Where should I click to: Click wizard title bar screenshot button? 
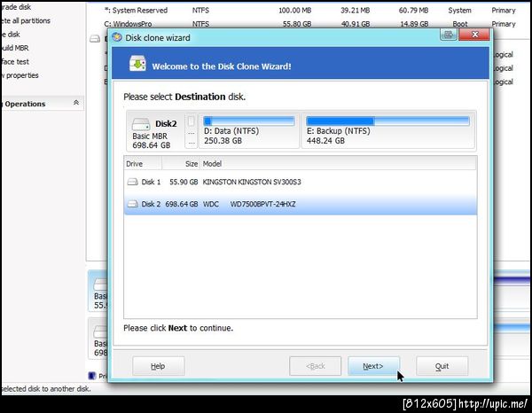[x=449, y=35]
